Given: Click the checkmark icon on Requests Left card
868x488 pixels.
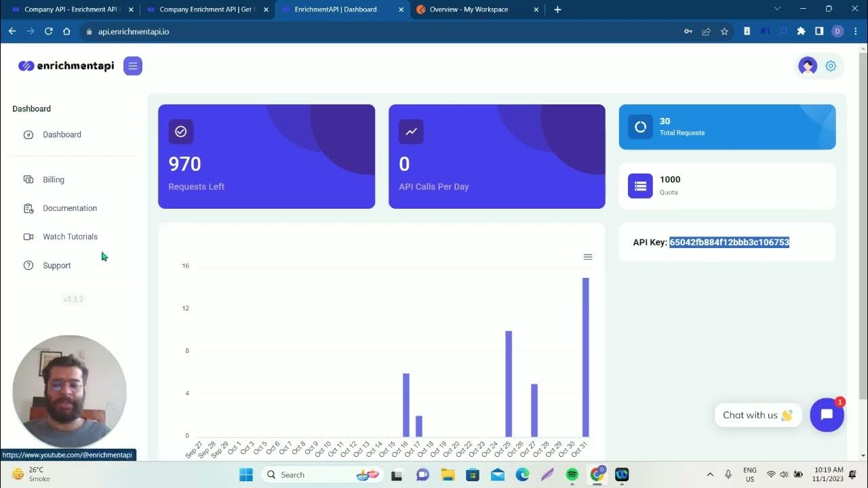Looking at the screenshot, I should pos(181,132).
